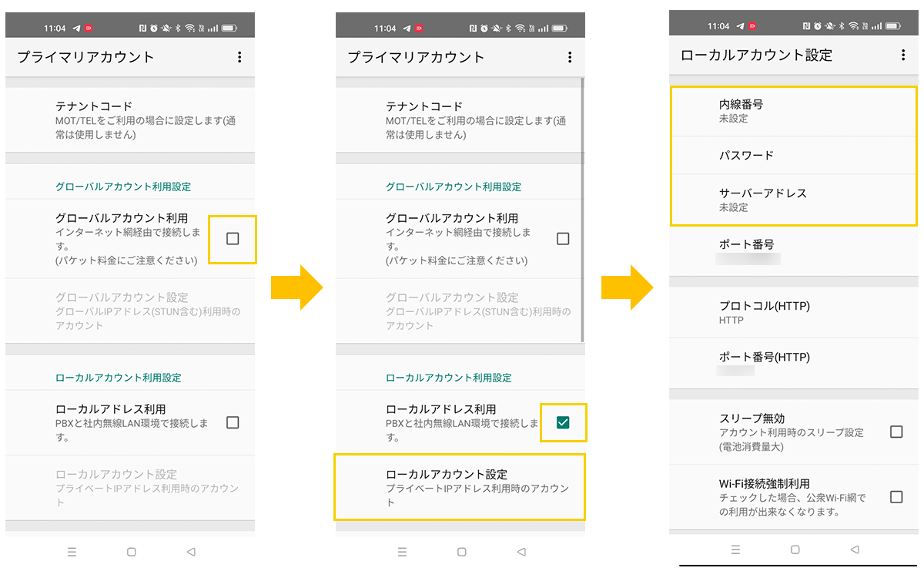The image size is (924, 578).
Task: Open overflow menu beside ローカルアカウント設定 title
Action: click(x=902, y=55)
